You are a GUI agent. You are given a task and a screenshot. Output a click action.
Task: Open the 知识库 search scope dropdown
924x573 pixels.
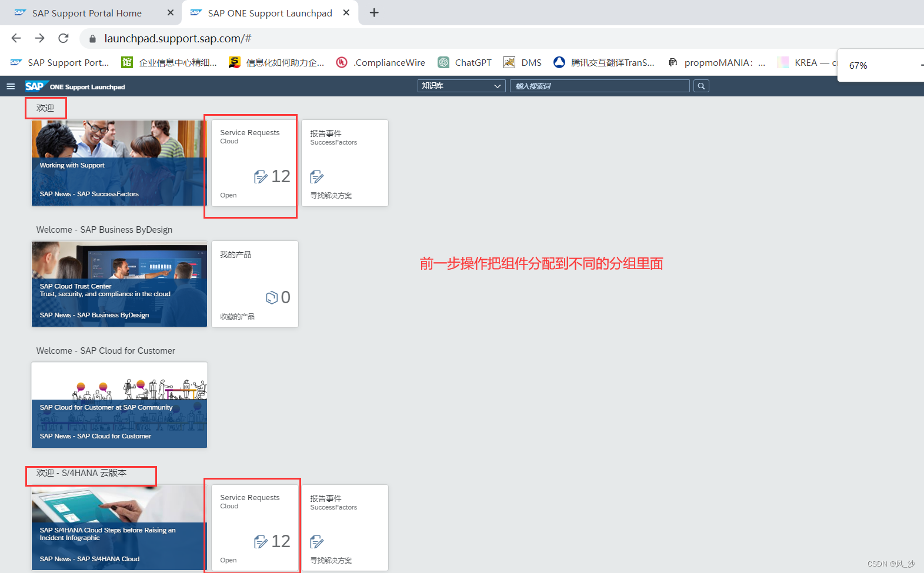coord(461,86)
